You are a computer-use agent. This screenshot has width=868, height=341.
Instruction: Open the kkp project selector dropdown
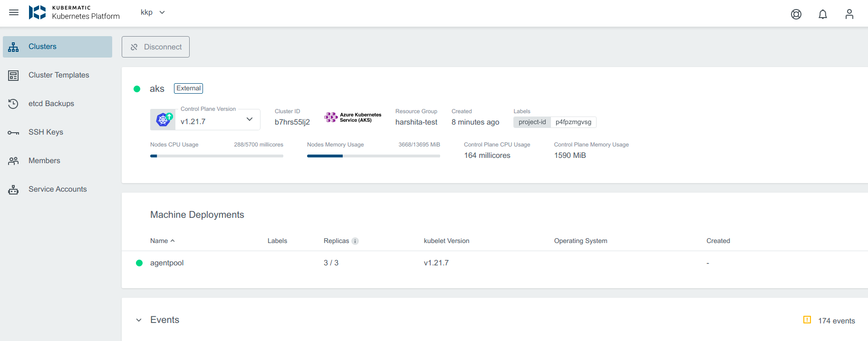[x=153, y=12]
